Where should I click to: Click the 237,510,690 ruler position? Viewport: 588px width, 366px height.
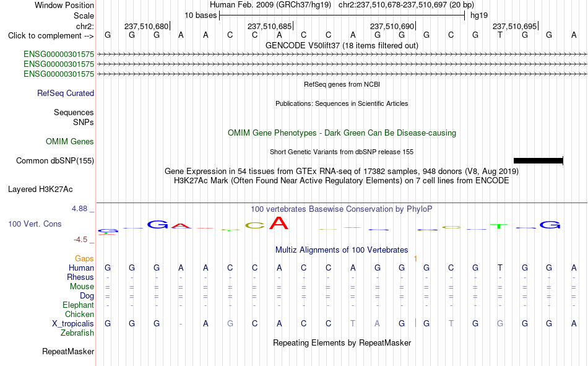click(x=392, y=26)
